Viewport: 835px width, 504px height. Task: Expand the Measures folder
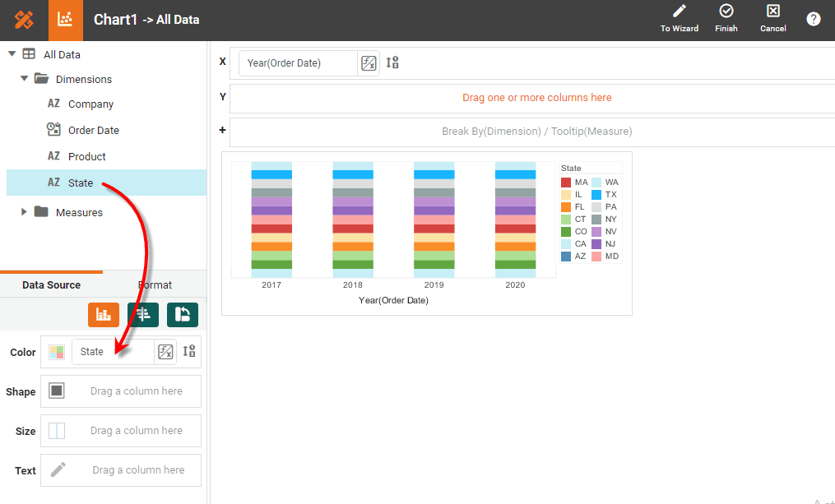pyautogui.click(x=25, y=212)
